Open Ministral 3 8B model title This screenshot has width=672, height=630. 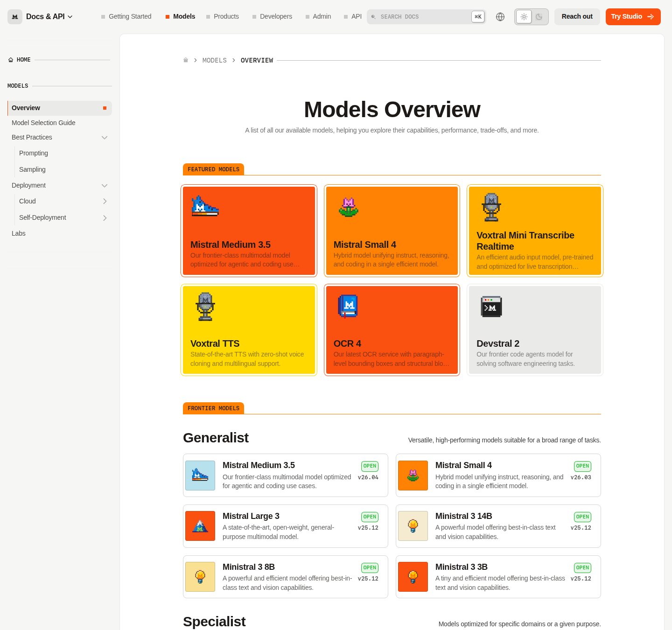pyautogui.click(x=249, y=567)
